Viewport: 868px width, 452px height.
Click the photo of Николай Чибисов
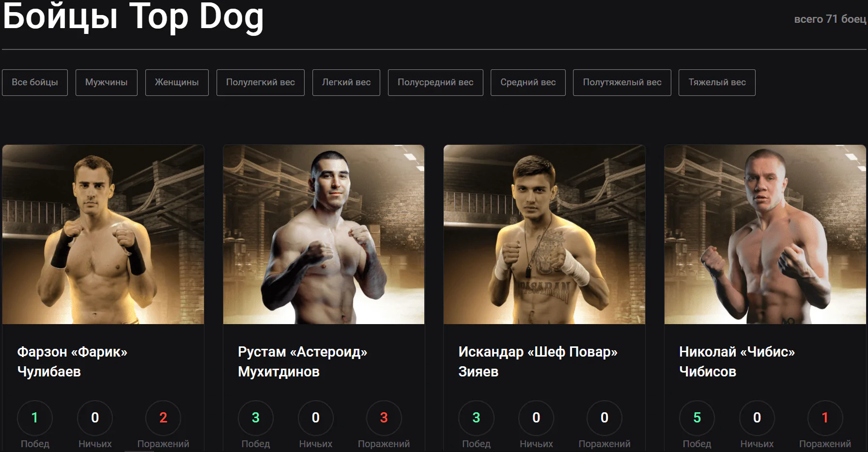764,235
